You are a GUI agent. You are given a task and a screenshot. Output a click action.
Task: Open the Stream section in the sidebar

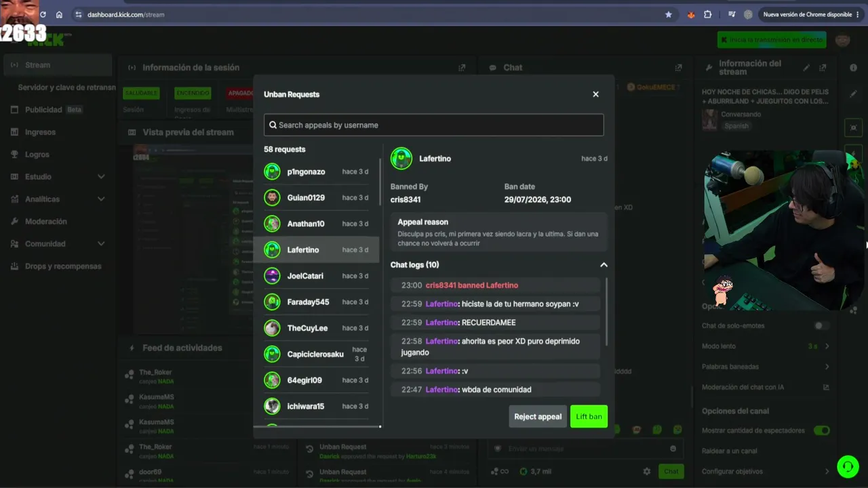coord(58,65)
